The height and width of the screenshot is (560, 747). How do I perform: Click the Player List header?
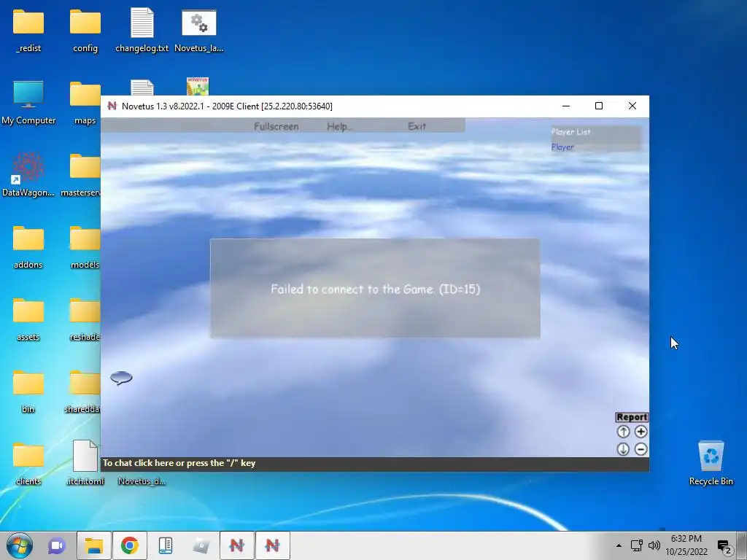[570, 132]
